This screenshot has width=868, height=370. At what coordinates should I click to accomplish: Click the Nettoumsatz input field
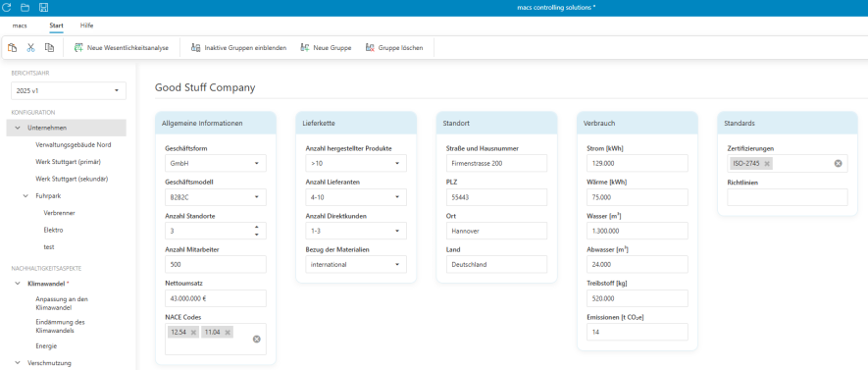216,298
